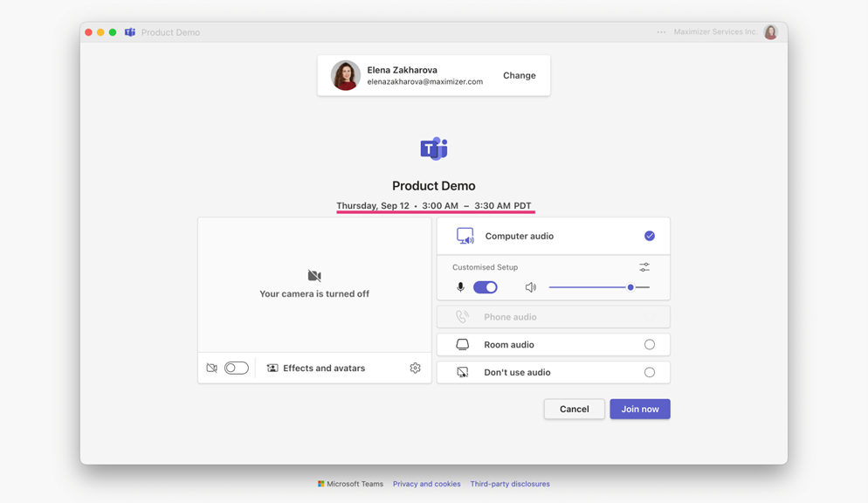Open the three-dots more options menu

point(661,32)
